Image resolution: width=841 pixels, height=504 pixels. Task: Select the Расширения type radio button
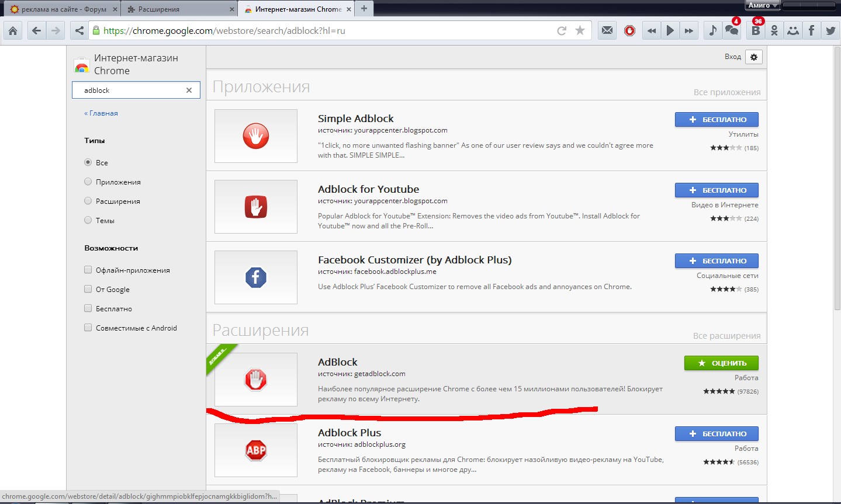[x=88, y=201]
